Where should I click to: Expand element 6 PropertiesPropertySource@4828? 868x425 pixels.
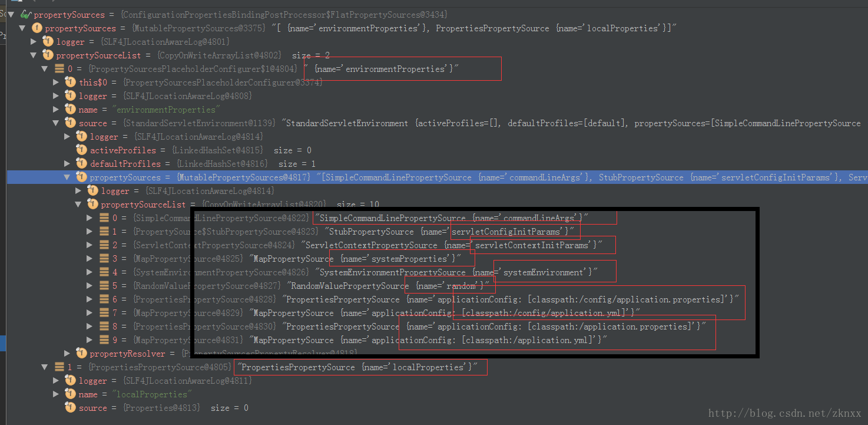click(90, 299)
